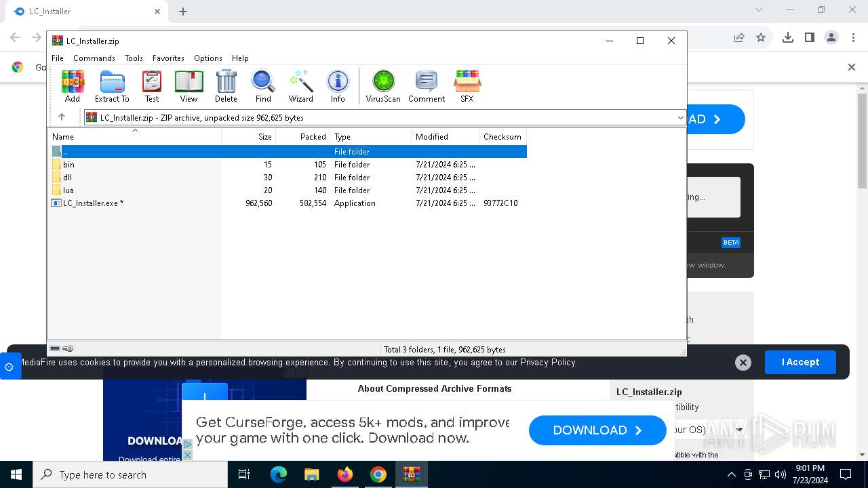The image size is (868, 488).
Task: Start VirusScan bug icon
Action: 383,86
